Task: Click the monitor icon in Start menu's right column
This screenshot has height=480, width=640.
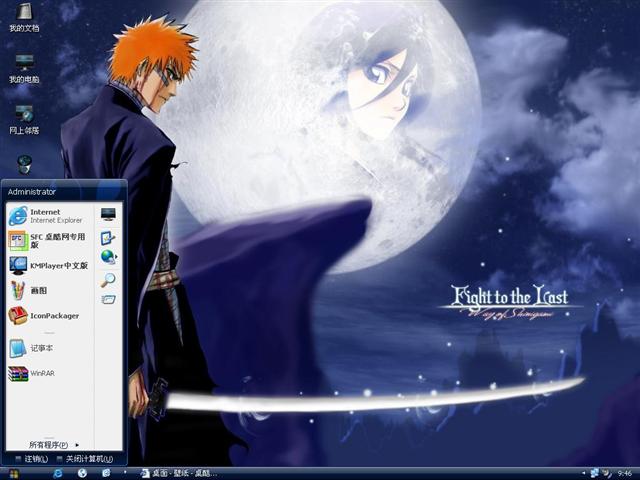Action: (x=108, y=214)
